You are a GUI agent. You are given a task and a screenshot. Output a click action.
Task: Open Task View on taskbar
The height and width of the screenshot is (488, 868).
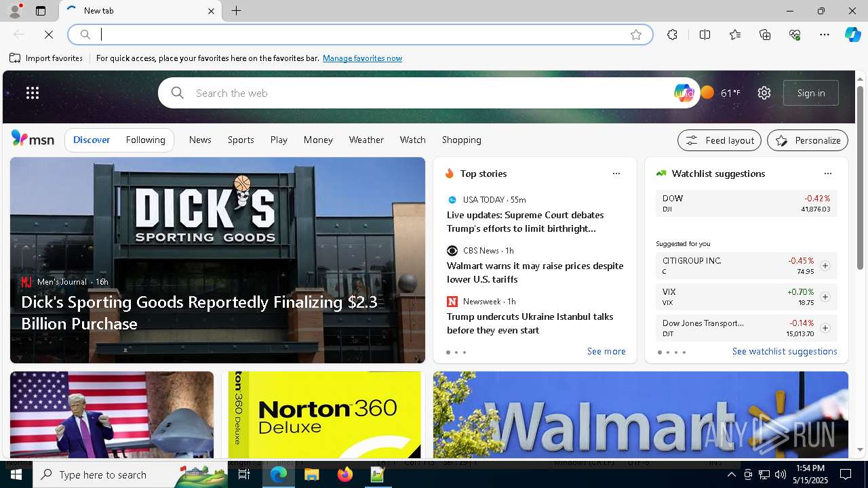point(244,474)
